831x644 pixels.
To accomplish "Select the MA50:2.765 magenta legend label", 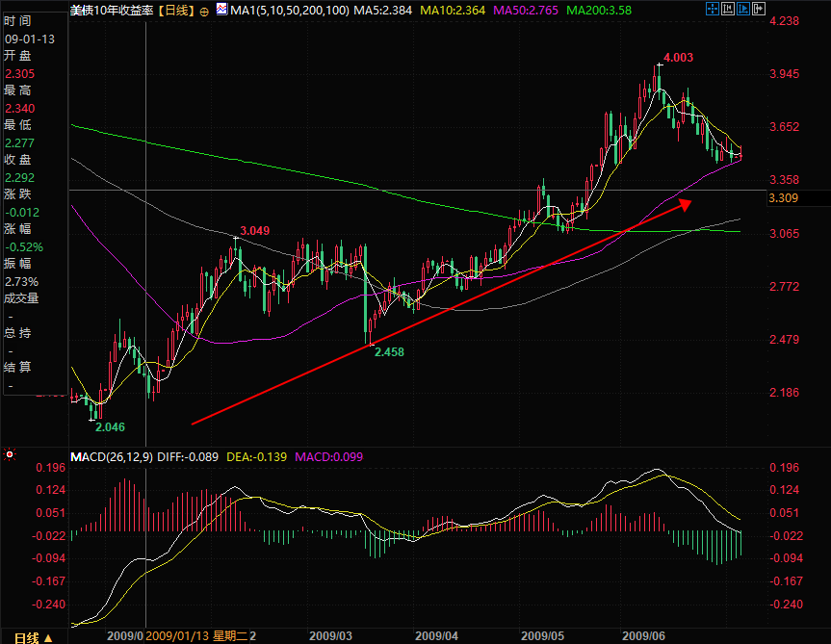I will (525, 11).
